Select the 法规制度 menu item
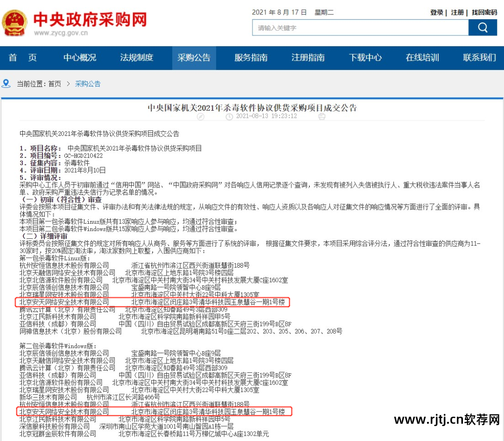The width and height of the screenshot is (504, 441). [x=137, y=57]
